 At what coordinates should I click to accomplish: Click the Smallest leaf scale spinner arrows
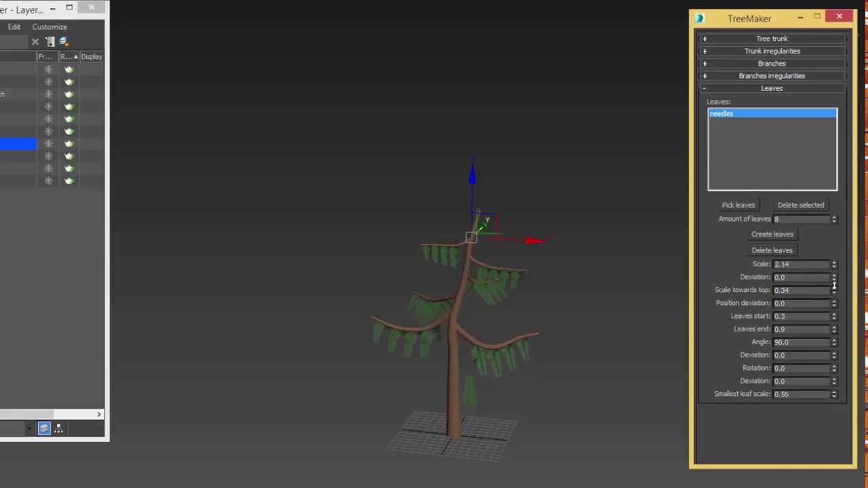(834, 394)
